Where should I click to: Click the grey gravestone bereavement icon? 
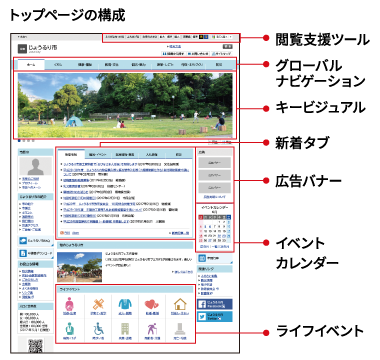click(180, 329)
